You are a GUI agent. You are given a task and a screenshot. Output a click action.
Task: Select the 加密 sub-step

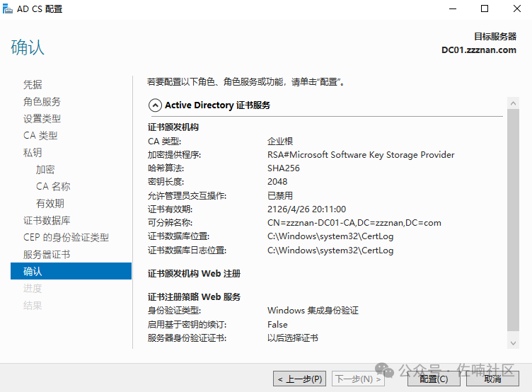pos(45,169)
